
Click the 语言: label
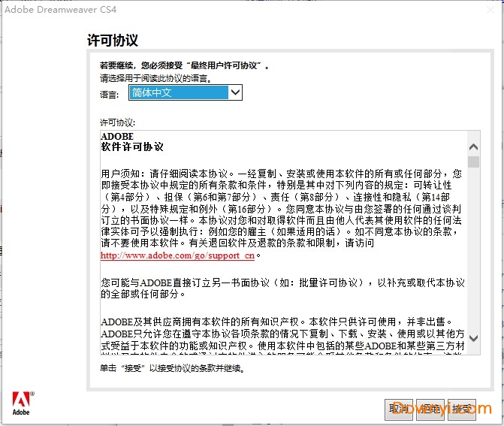click(x=109, y=95)
